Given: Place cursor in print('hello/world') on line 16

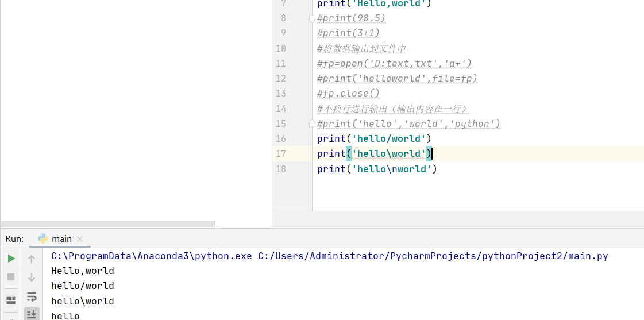Looking at the screenshot, I should [x=374, y=139].
